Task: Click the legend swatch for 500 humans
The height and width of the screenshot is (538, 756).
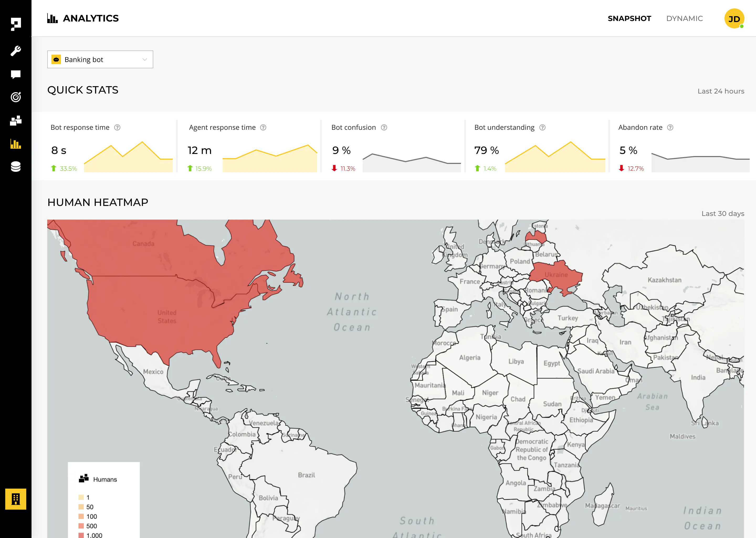Action: click(81, 526)
